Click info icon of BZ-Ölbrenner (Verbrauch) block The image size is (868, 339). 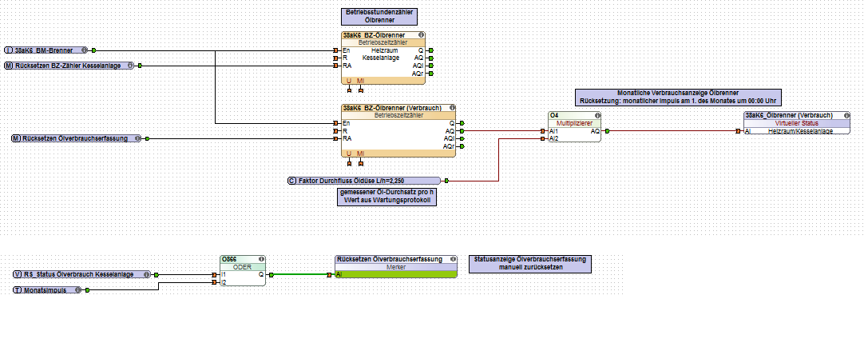coord(452,107)
